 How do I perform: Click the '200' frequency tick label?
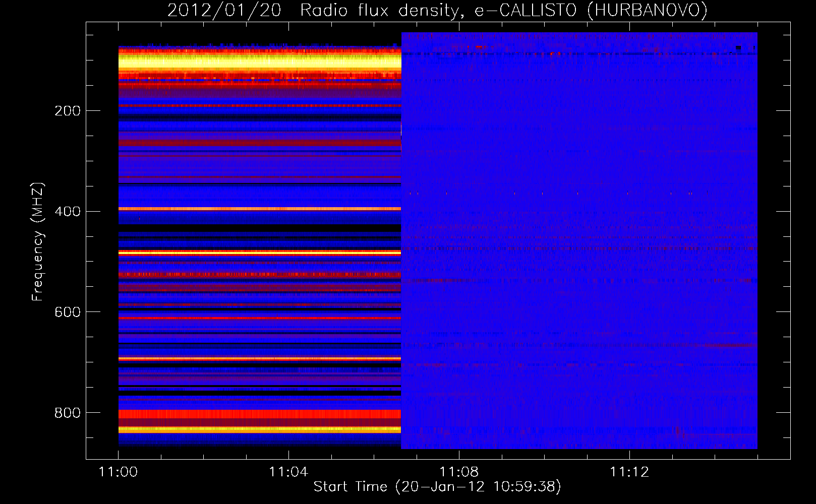coord(68,111)
